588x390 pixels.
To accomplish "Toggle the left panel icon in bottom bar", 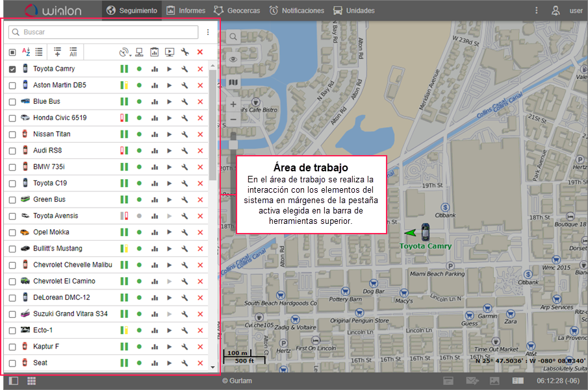I will point(14,381).
